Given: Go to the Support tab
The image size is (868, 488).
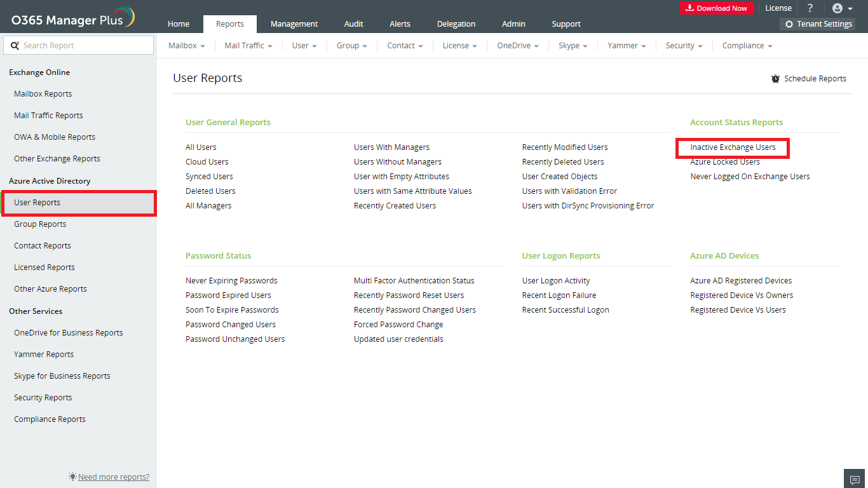Looking at the screenshot, I should [566, 24].
